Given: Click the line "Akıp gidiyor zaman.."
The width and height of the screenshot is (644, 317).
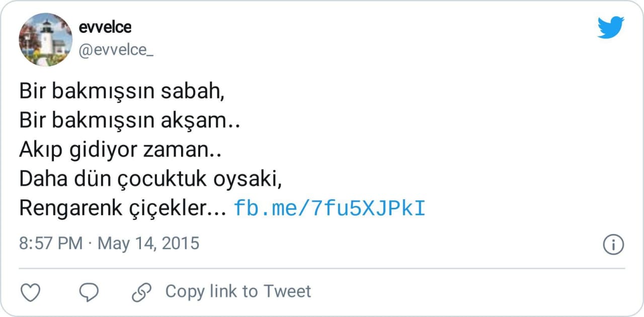Looking at the screenshot, I should (120, 150).
